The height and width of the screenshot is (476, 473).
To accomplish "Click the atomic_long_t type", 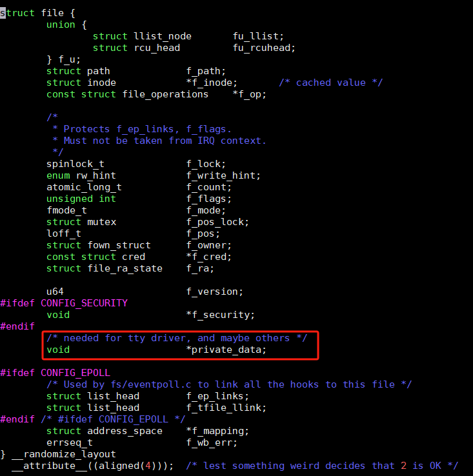I will pos(84,187).
